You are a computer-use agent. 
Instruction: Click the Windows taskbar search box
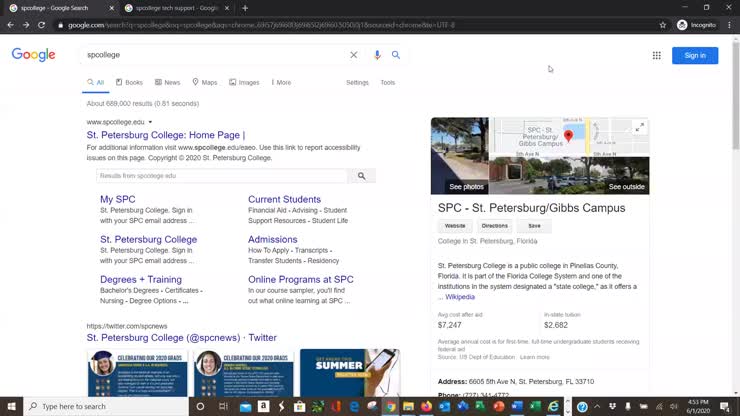click(106, 406)
